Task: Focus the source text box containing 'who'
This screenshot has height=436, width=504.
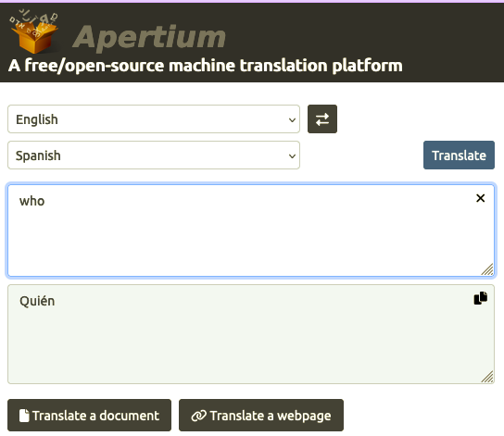Action: (x=251, y=230)
